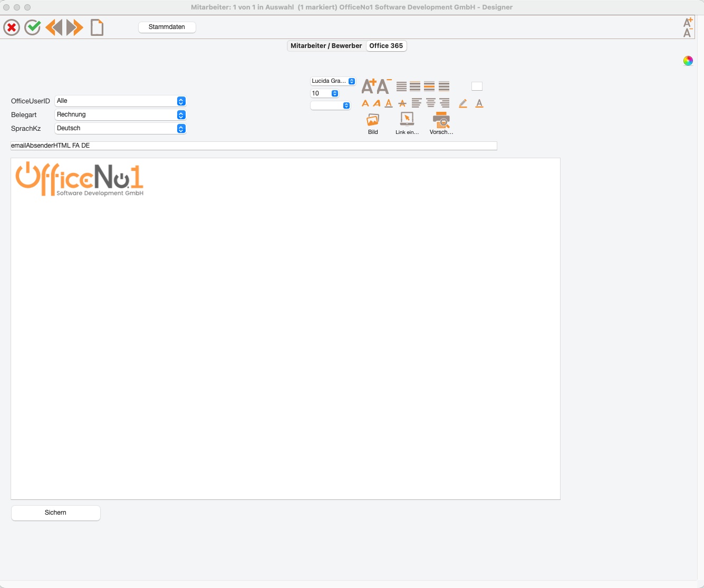Image resolution: width=704 pixels, height=588 pixels.
Task: Click the red cancel X icon
Action: (x=12, y=27)
